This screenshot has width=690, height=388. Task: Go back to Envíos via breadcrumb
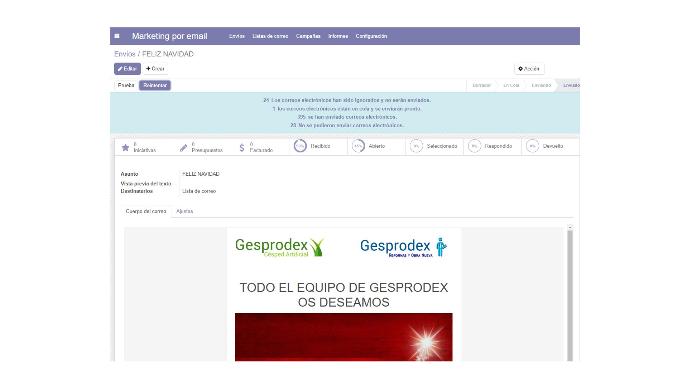pos(125,54)
